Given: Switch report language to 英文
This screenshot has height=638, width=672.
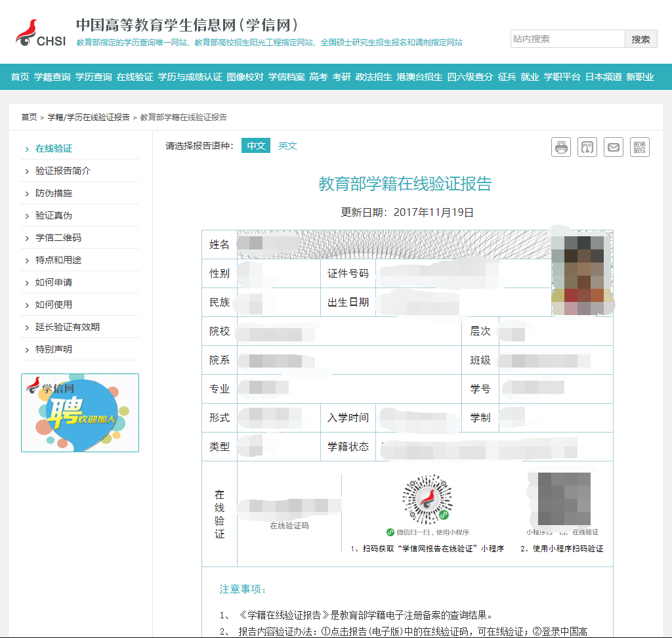Looking at the screenshot, I should pyautogui.click(x=287, y=146).
